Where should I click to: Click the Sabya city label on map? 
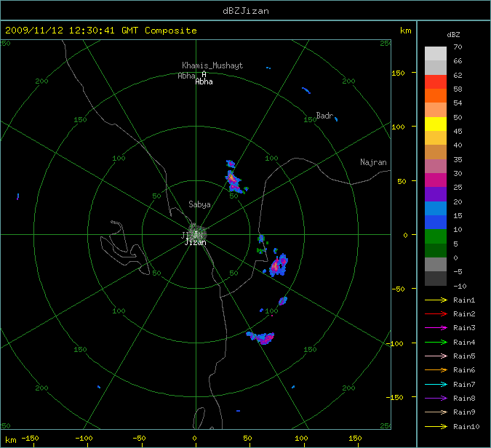click(200, 204)
